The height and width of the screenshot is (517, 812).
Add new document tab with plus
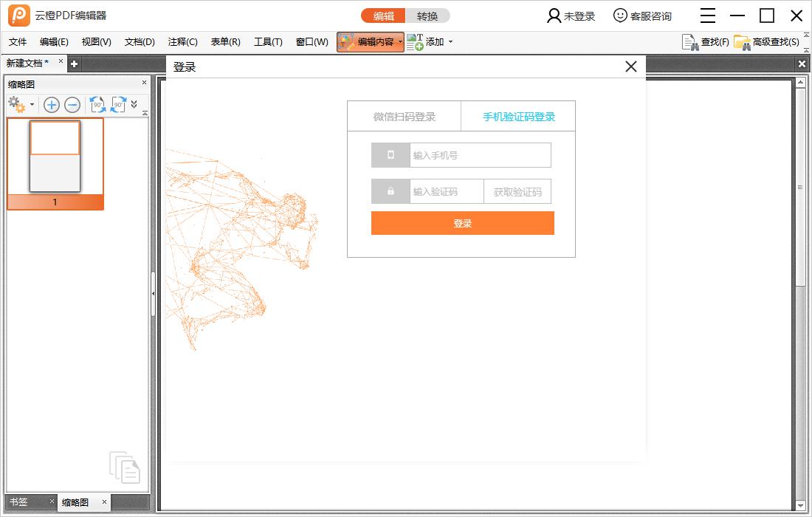pos(74,64)
